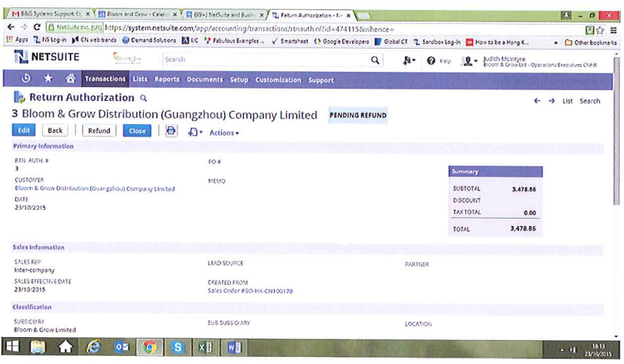Open Sales Order #SO-HK-CN100178 link
The width and height of the screenshot is (624, 364).
[x=250, y=291]
